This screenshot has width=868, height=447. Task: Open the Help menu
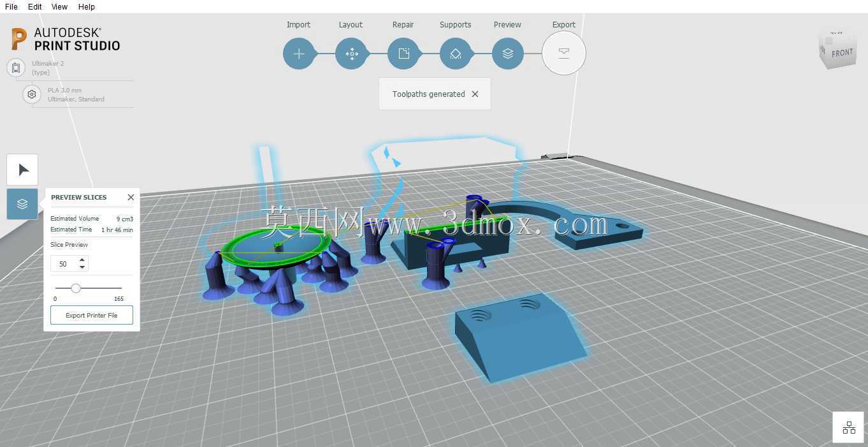point(87,6)
